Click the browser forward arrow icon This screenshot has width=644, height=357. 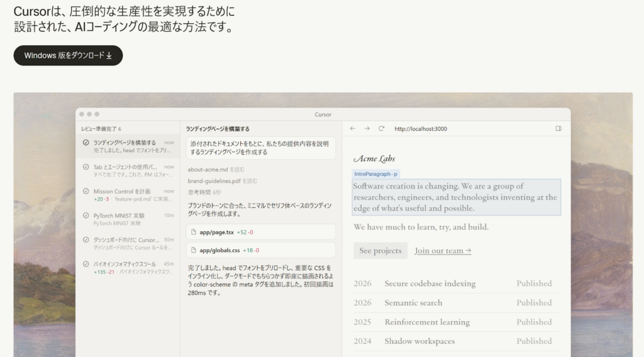pos(367,129)
